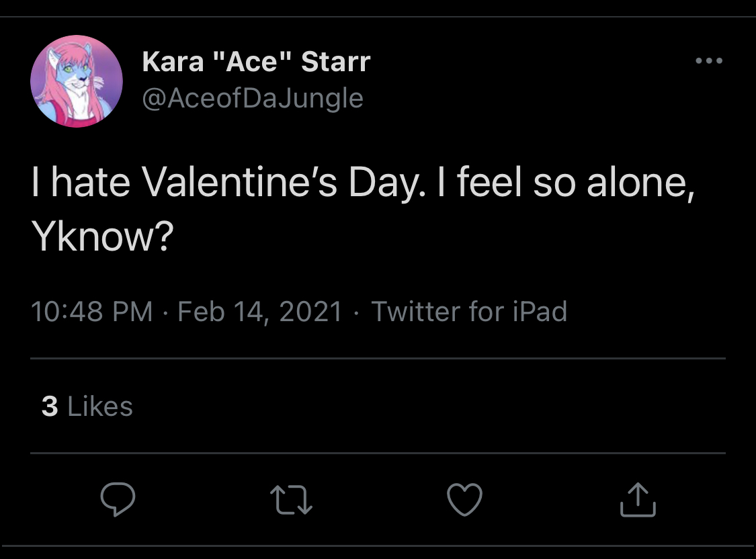Viewport: 756px width, 559px height.
Task: Retweet this post using the arrows icon
Action: (x=291, y=500)
